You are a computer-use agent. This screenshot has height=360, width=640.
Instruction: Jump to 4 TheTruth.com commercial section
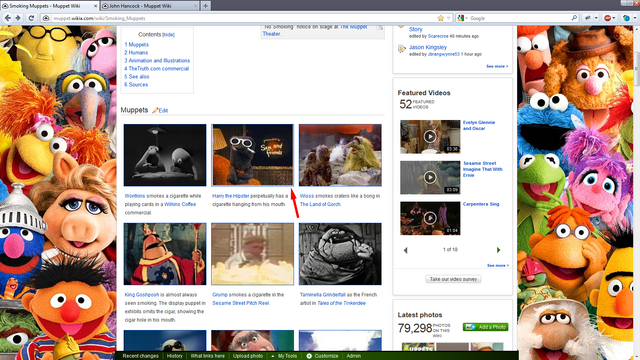156,69
